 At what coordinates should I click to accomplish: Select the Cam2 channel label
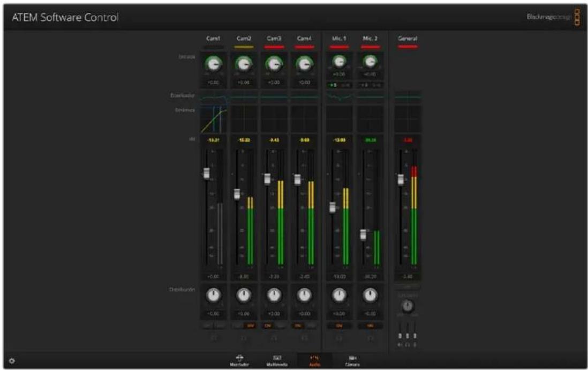(x=244, y=38)
